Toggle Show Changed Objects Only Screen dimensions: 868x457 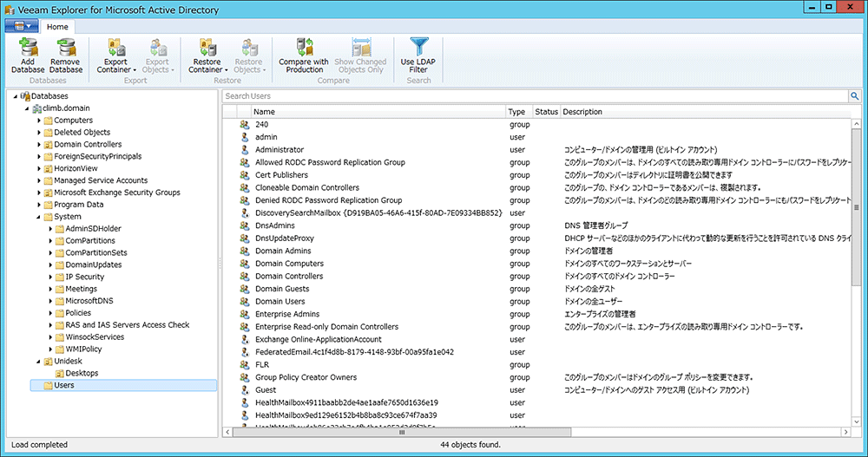coord(360,55)
